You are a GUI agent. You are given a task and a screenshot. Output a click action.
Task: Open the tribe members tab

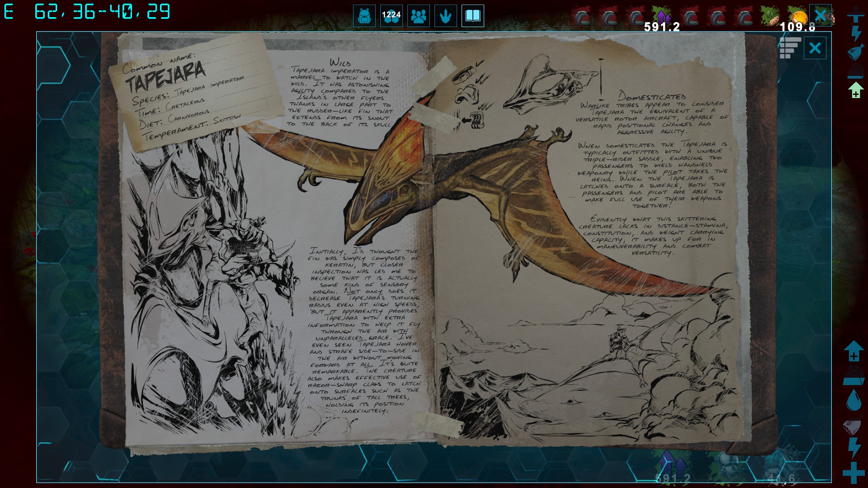419,16
